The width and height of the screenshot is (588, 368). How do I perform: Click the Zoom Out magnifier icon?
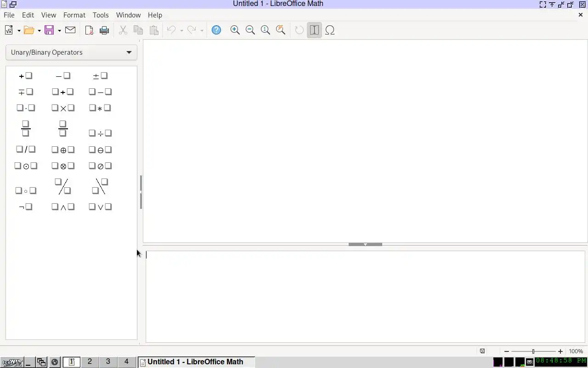point(250,30)
